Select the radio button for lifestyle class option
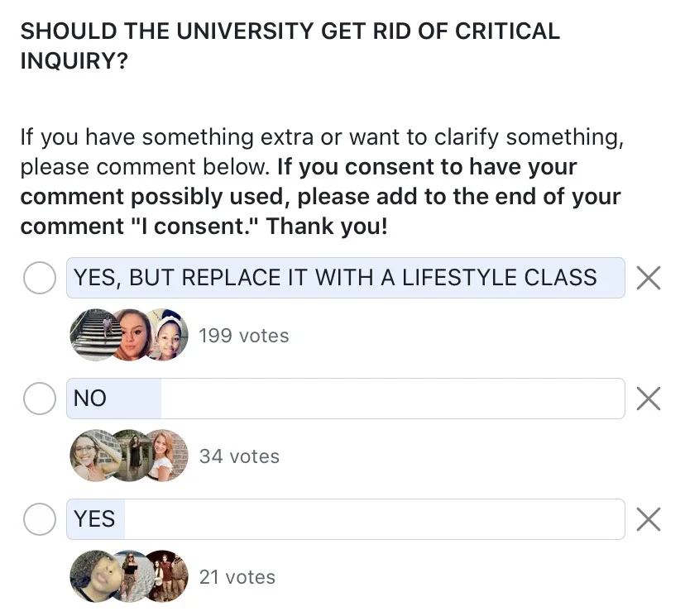Image resolution: width=685 pixels, height=616 pixels. pyautogui.click(x=40, y=278)
